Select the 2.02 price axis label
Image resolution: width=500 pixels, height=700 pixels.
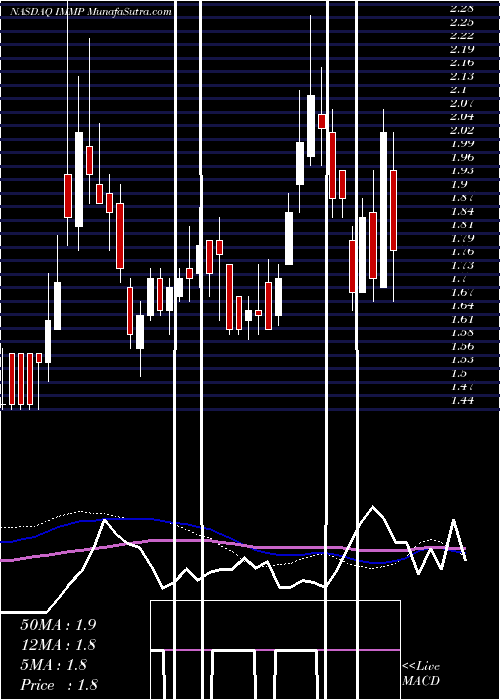(462, 130)
